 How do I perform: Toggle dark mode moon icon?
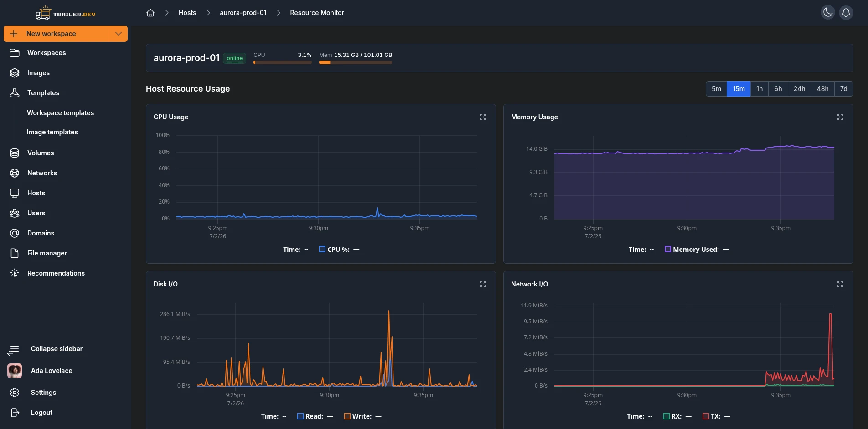(828, 13)
